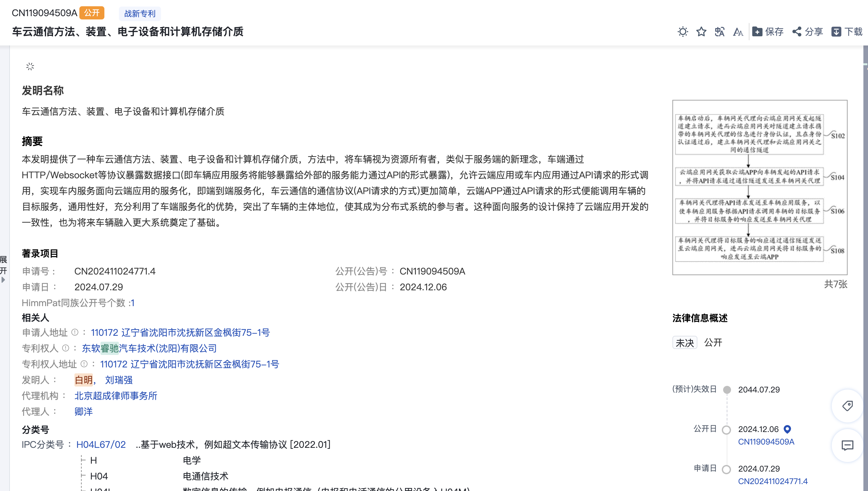
Task: Select the 战新专利 tag
Action: coord(140,14)
